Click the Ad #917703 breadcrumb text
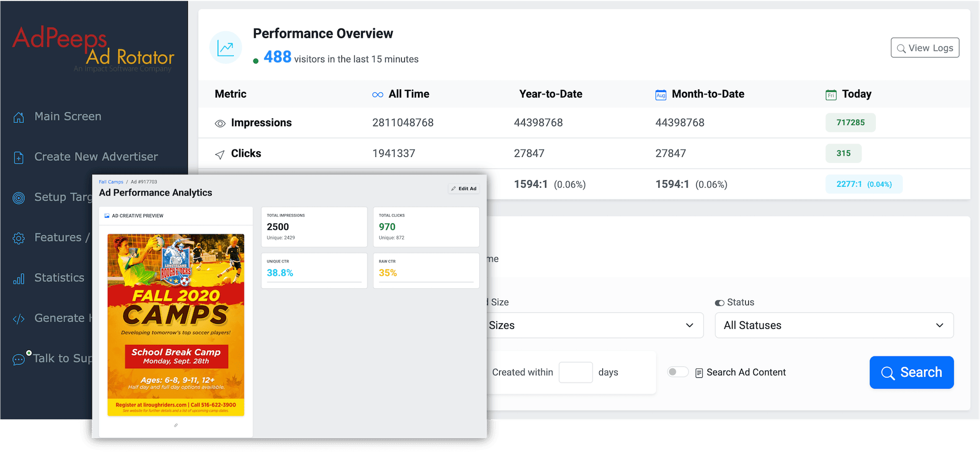The height and width of the screenshot is (454, 980). pyautogui.click(x=144, y=182)
